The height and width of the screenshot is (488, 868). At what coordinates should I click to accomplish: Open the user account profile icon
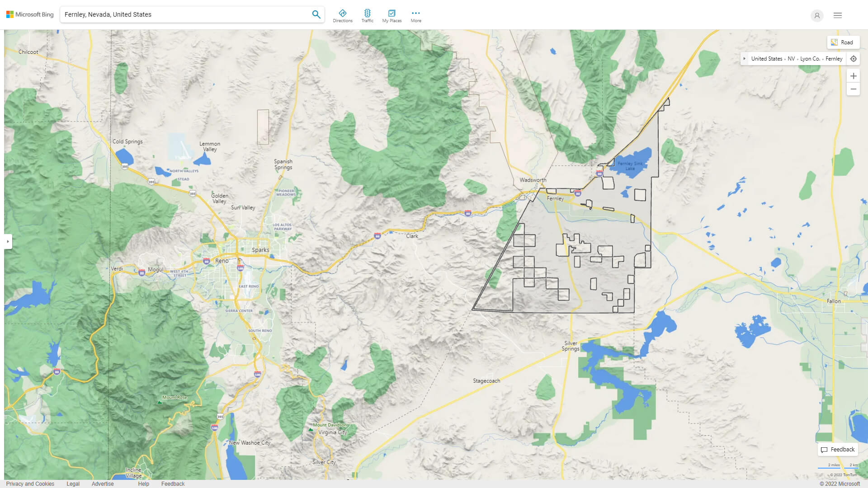817,15
